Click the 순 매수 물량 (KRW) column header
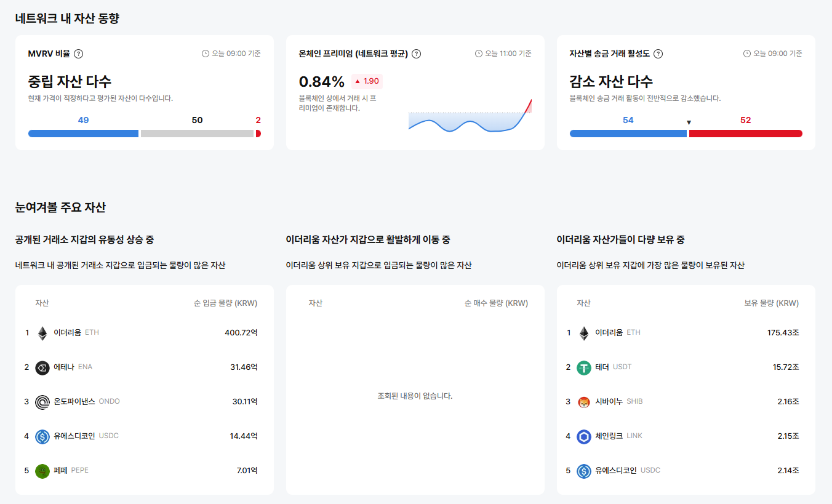Screen dimensions: 832x504 (496, 303)
